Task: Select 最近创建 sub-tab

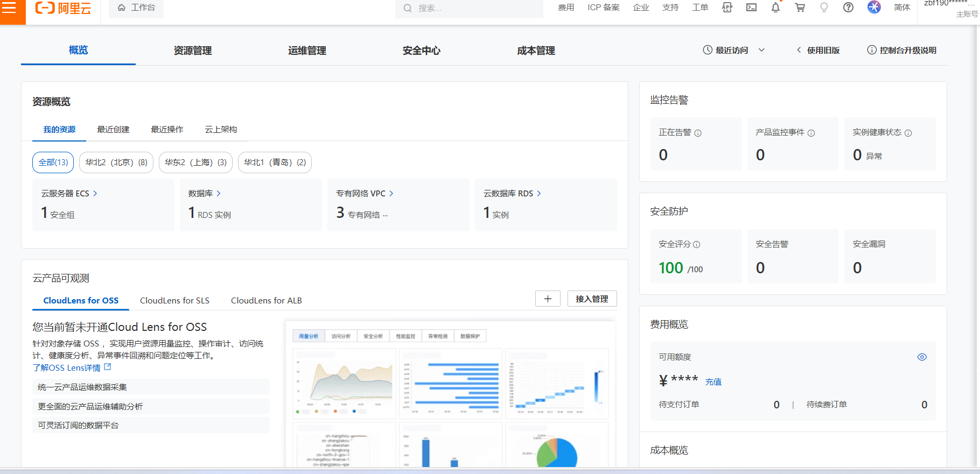Action: coord(113,130)
